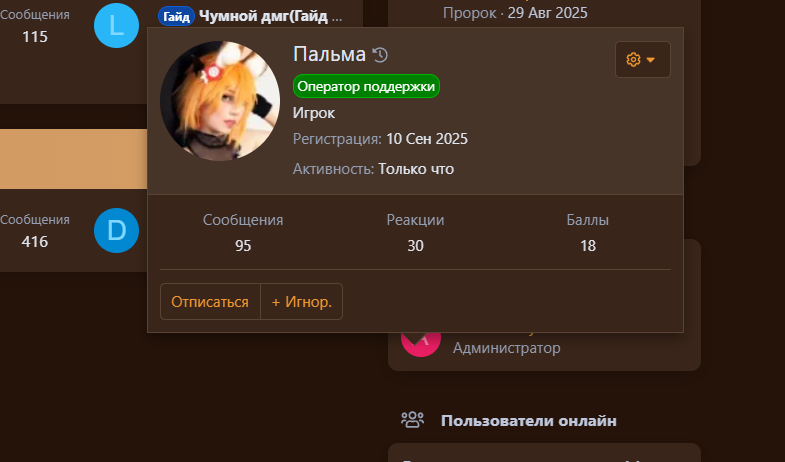
Task: Click the + Игнор. button
Action: pos(301,302)
